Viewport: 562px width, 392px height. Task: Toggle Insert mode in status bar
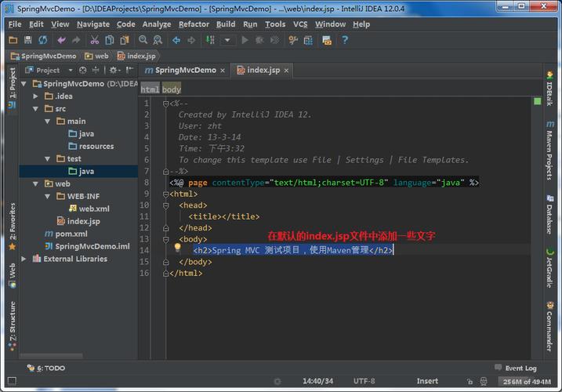(x=427, y=381)
